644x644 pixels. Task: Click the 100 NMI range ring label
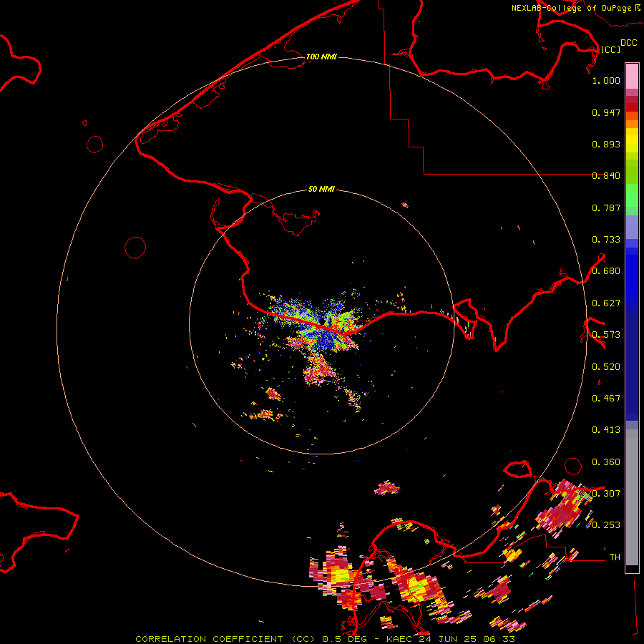321,57
